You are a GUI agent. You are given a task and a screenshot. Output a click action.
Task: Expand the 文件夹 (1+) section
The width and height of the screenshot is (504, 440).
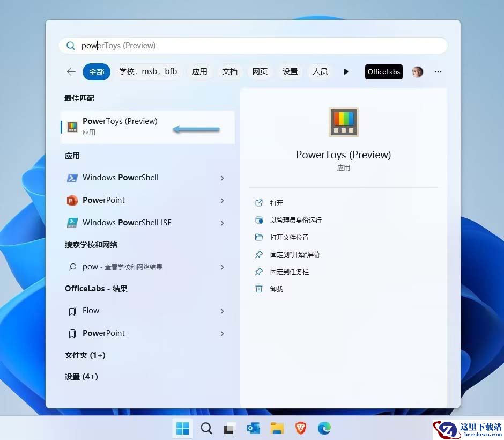(x=85, y=355)
